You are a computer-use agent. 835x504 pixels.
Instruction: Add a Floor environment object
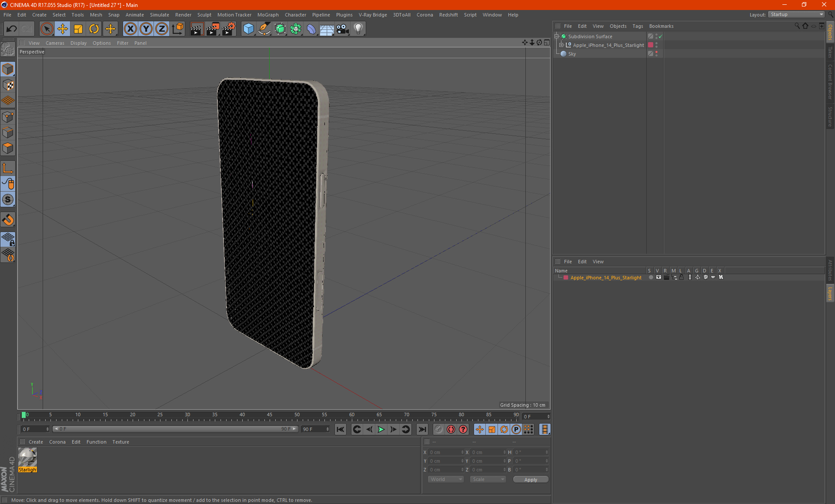pos(327,29)
